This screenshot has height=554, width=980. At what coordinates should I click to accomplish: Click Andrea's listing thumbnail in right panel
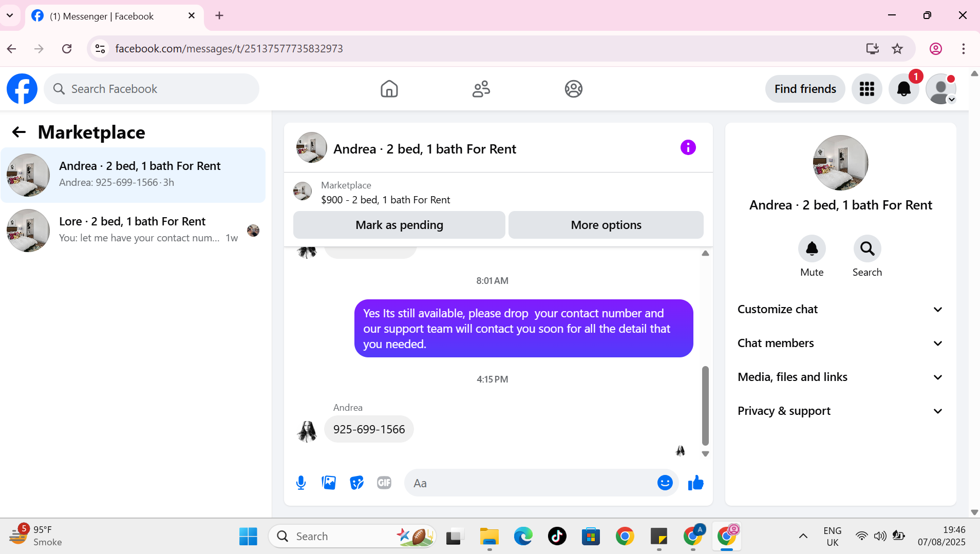pyautogui.click(x=841, y=163)
